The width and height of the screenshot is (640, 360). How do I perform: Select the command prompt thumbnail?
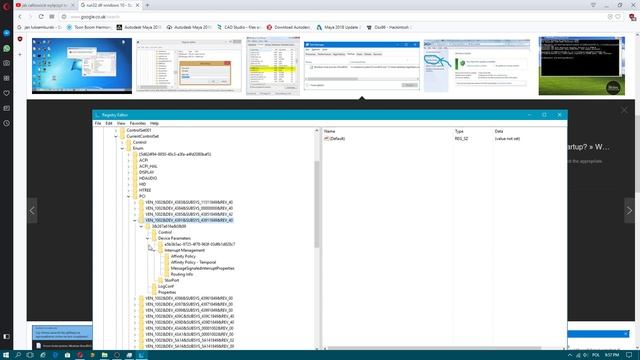pos(582,66)
